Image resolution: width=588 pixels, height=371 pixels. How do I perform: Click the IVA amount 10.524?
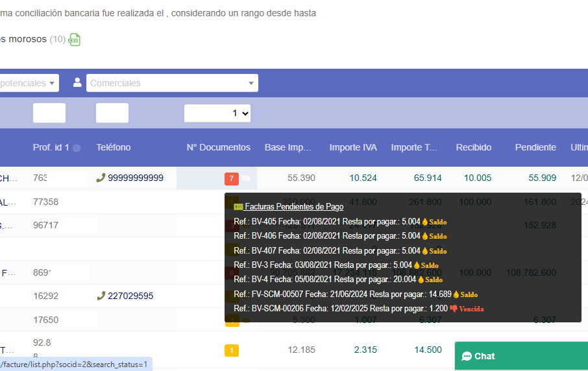click(363, 178)
